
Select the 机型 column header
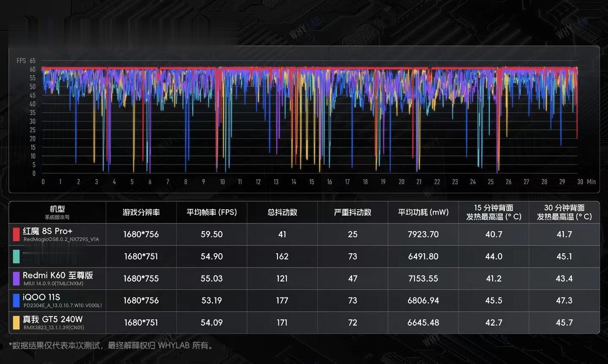point(57,209)
